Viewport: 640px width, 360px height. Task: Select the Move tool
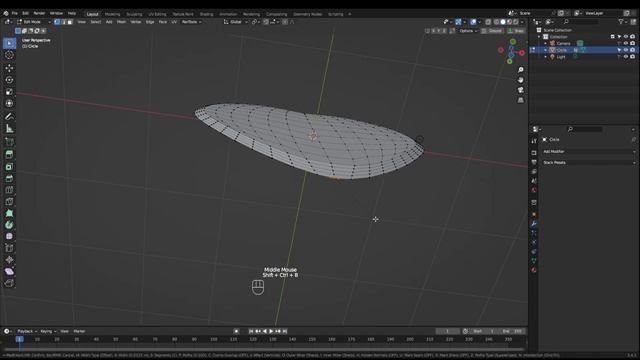(9, 68)
